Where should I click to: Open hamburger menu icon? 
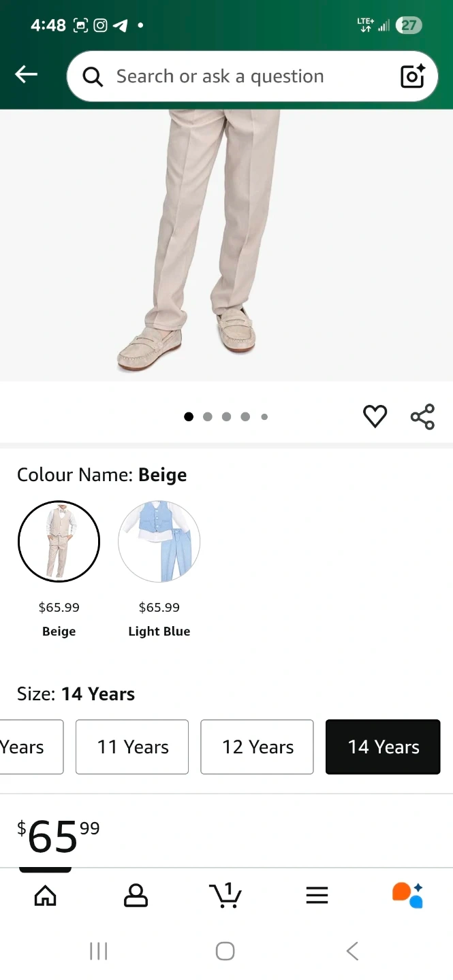[317, 896]
